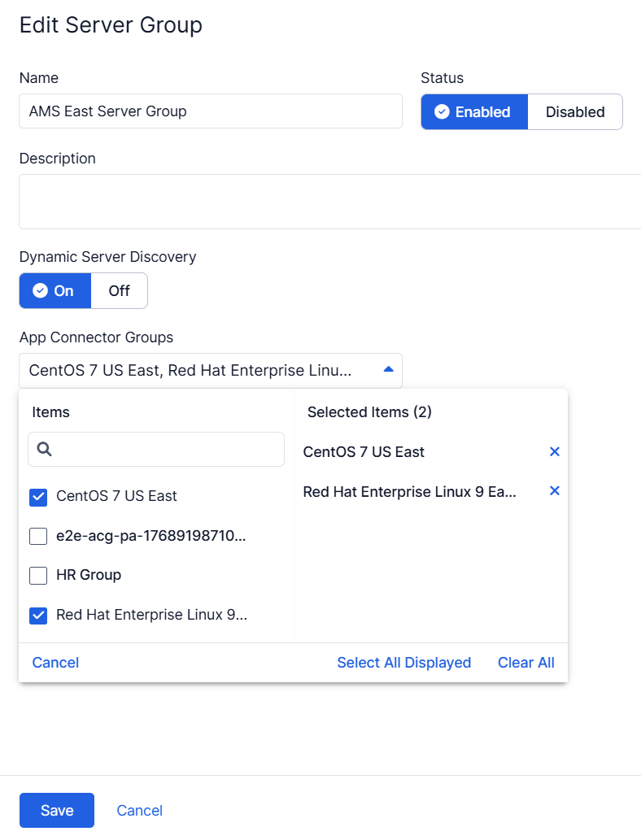Turn Dynamic Server Discovery Off
Viewport: 641px width, 840px height.
pos(119,291)
